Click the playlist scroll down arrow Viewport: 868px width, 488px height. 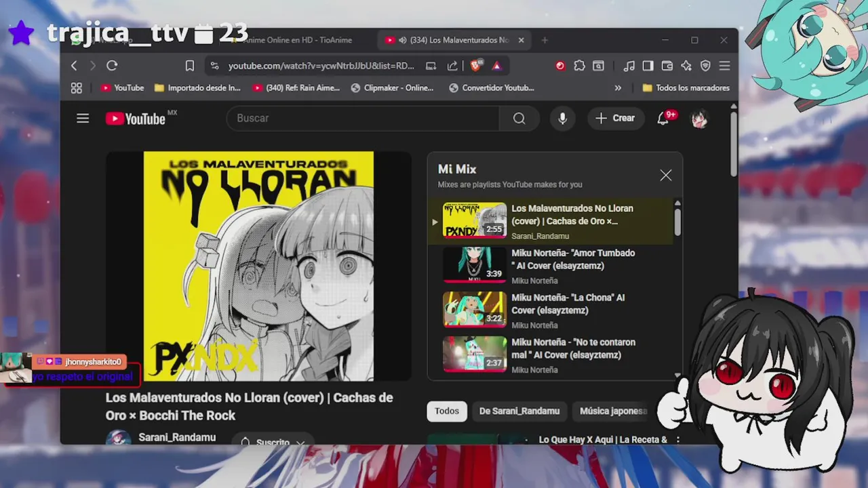677,375
